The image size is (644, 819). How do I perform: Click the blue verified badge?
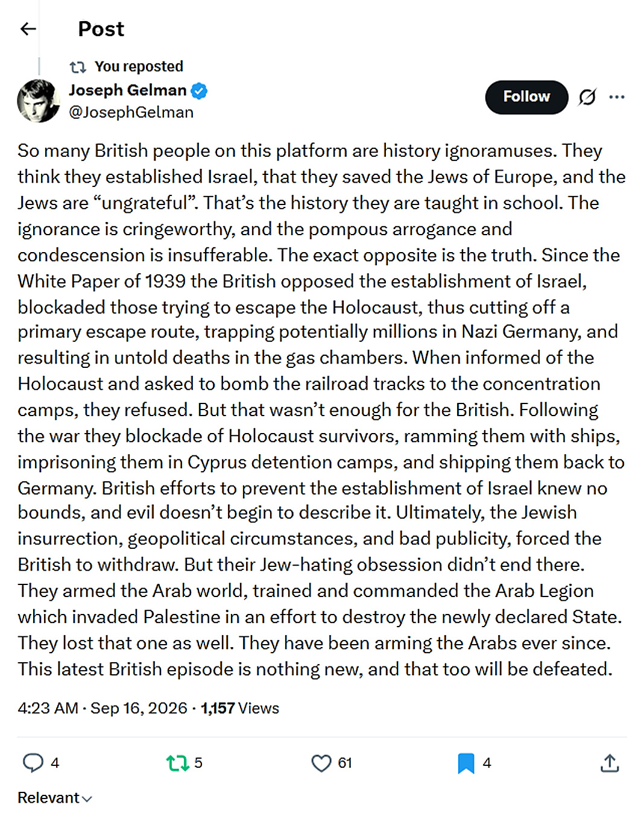[199, 90]
